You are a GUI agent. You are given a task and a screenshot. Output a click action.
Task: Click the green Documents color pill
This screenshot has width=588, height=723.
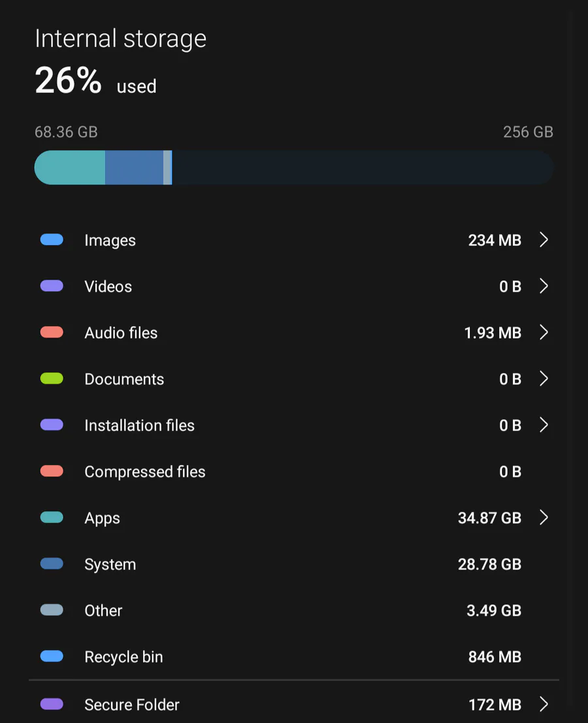52,379
